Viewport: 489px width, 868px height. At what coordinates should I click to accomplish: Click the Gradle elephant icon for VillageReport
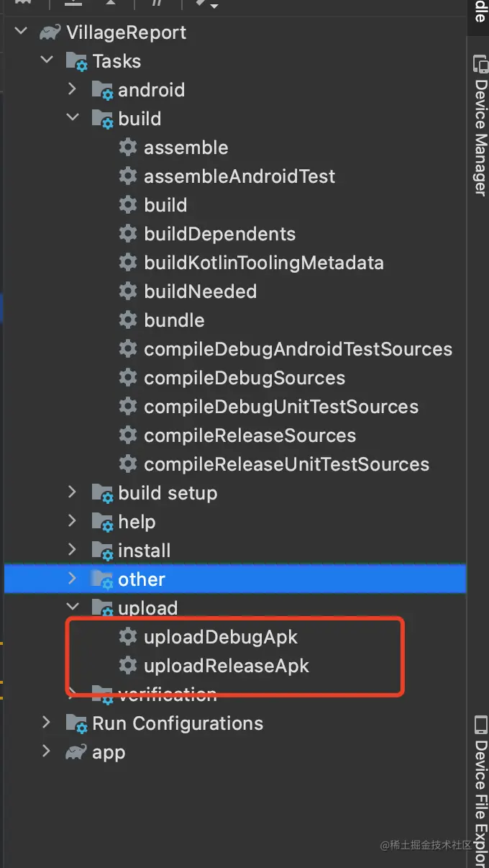coord(50,32)
